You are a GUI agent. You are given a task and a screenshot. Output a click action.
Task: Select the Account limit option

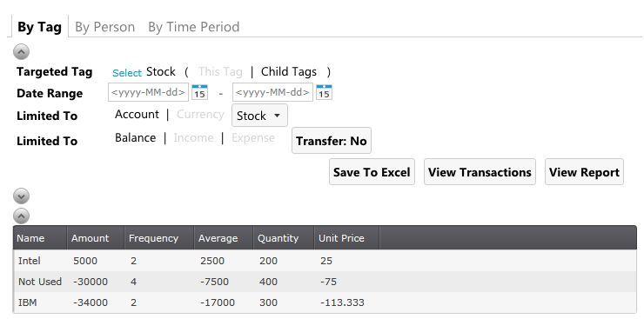tap(137, 115)
